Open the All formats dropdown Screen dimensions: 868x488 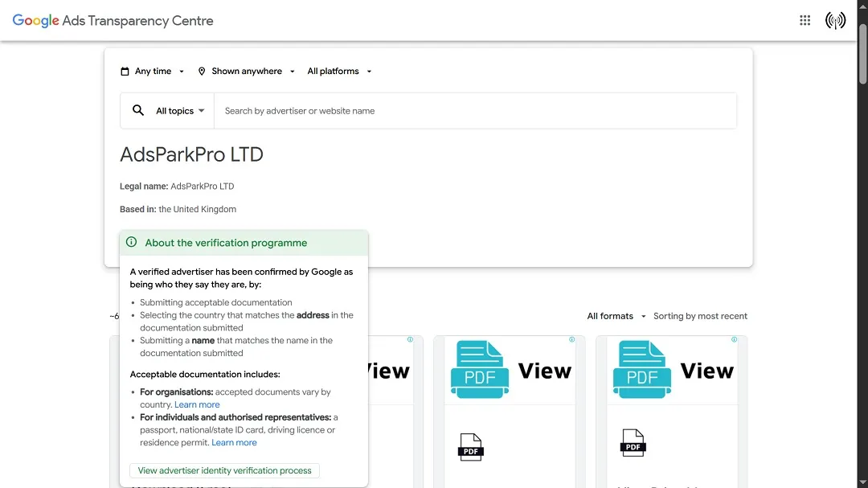616,316
